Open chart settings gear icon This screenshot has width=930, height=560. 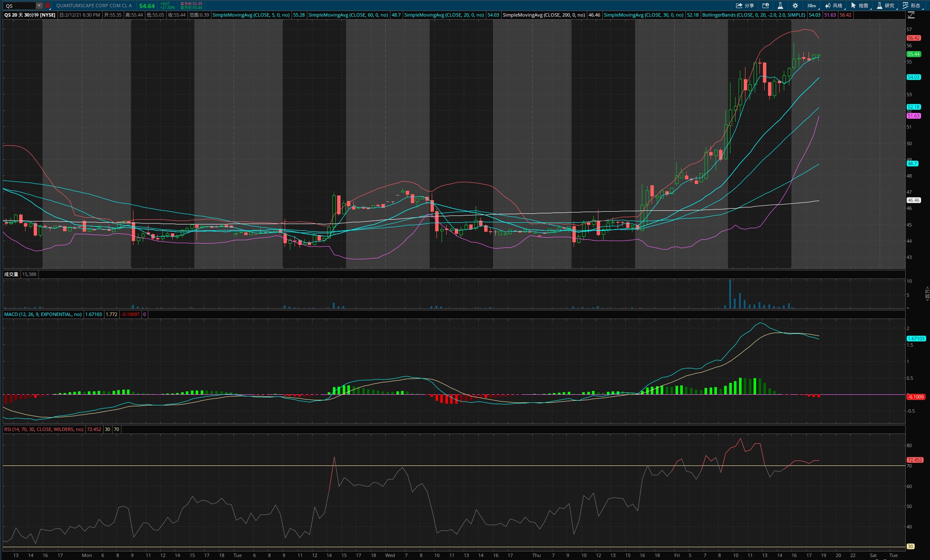tap(795, 6)
